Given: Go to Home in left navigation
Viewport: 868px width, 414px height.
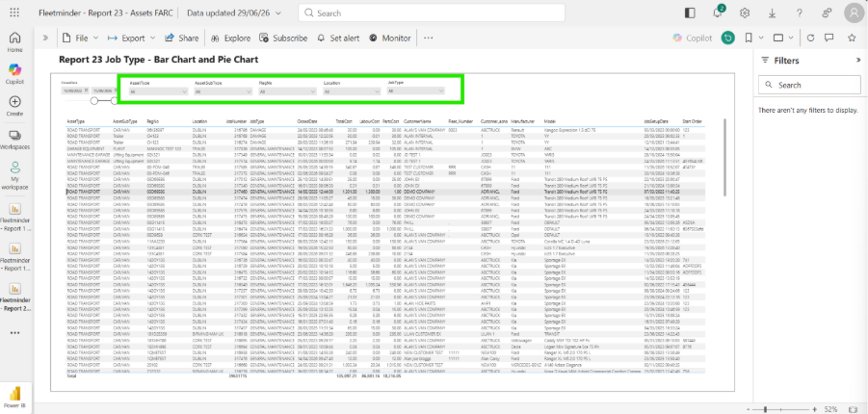Looking at the screenshot, I should point(15,42).
